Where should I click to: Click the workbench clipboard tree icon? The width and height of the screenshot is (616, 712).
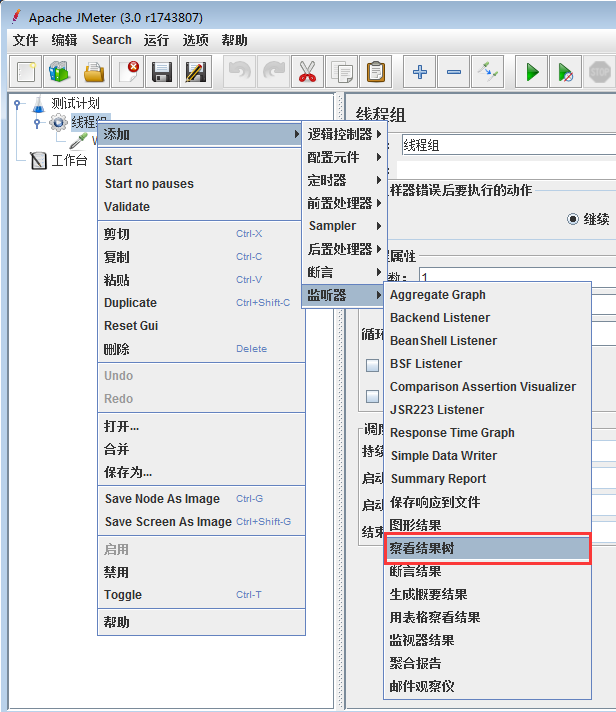(39, 160)
